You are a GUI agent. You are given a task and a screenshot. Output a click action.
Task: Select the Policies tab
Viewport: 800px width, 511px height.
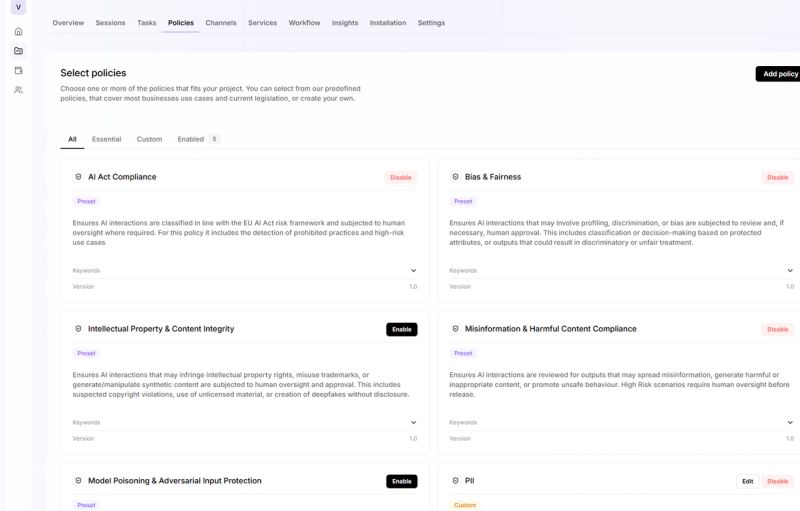(x=181, y=23)
